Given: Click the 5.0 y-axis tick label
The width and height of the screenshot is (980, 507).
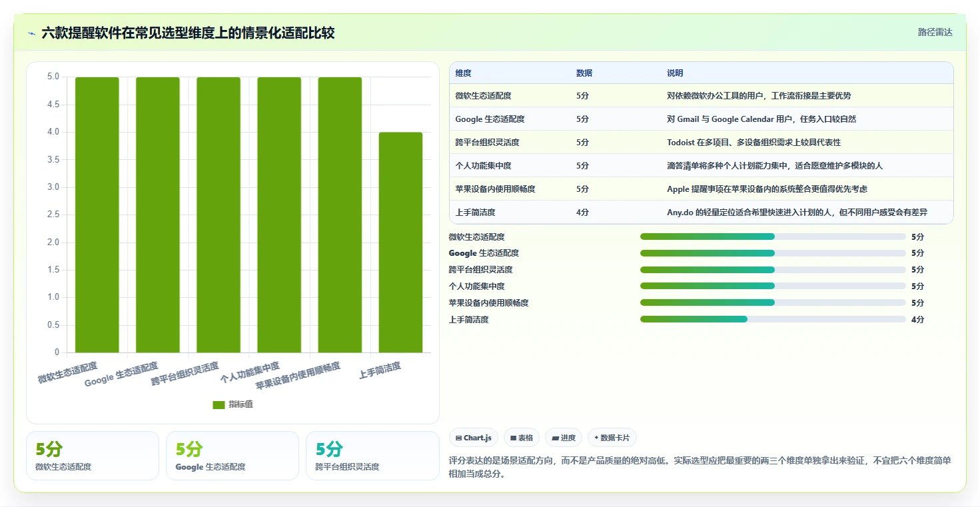Looking at the screenshot, I should [x=53, y=77].
